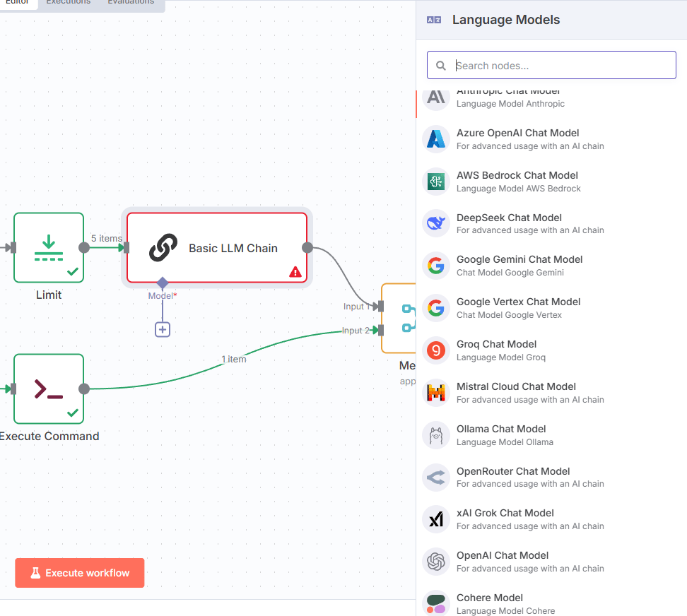687x616 pixels.
Task: Click the 'Language Model Ollama' description
Action: click(x=505, y=442)
